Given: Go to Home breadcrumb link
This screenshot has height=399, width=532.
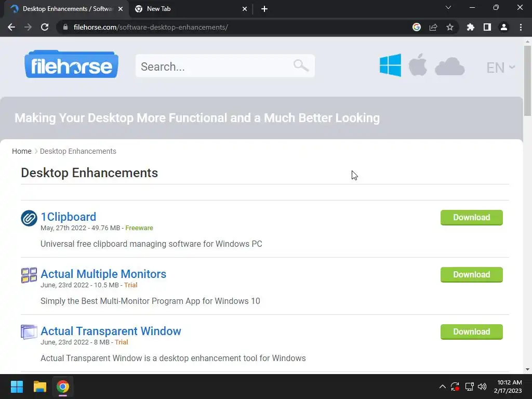Looking at the screenshot, I should (x=22, y=151).
